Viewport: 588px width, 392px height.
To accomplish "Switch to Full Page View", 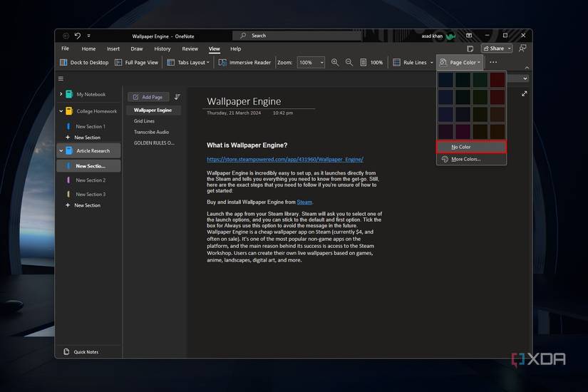I will [x=137, y=63].
